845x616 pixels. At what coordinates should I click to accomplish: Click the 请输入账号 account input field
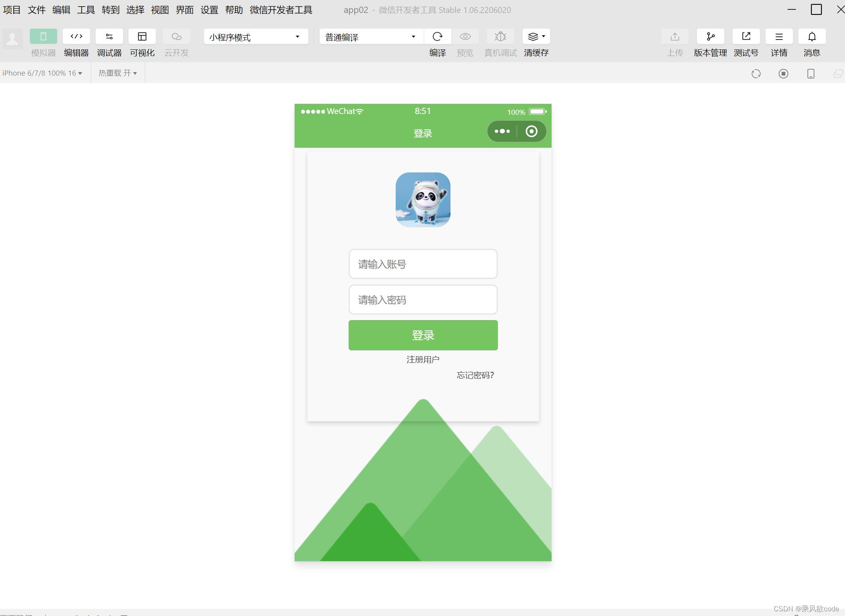pos(423,264)
